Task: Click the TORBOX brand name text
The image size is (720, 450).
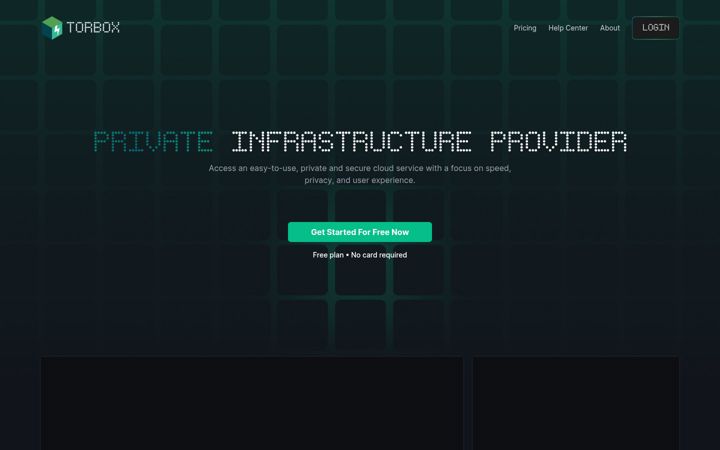Action: pyautogui.click(x=93, y=28)
